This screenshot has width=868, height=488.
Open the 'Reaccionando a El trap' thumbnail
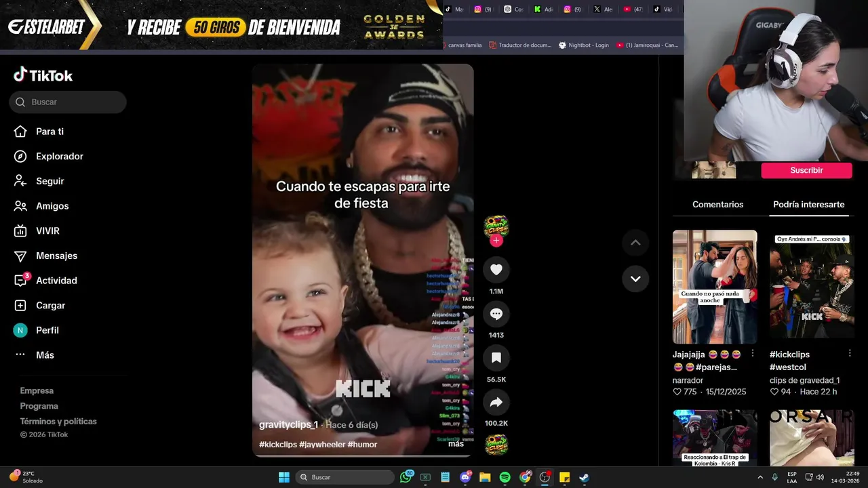715,437
